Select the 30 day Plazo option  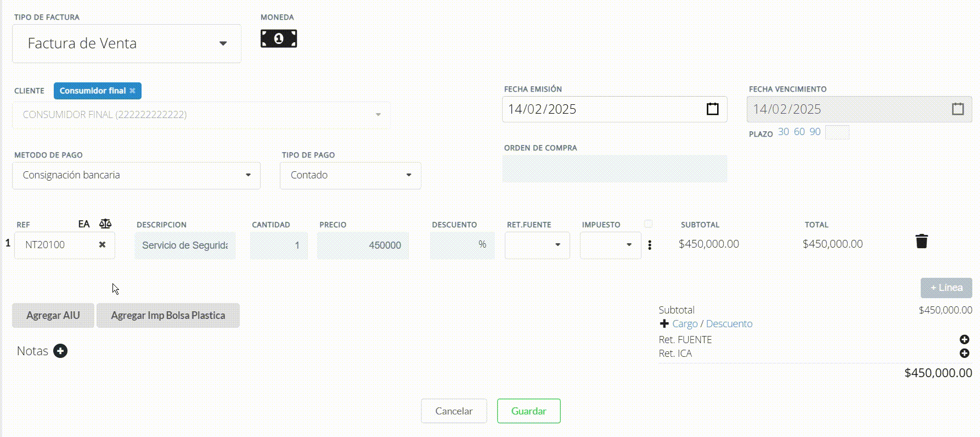pyautogui.click(x=783, y=131)
